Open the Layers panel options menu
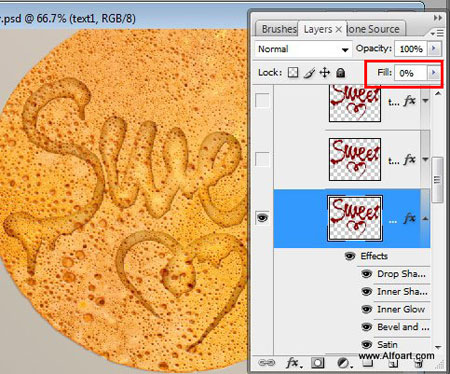450x374 pixels. click(437, 33)
